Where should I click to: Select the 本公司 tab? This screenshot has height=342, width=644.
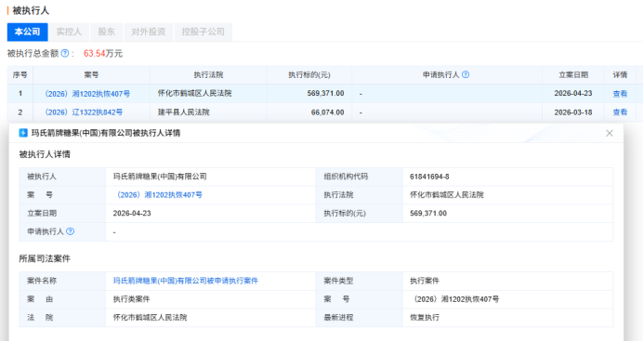tap(28, 32)
